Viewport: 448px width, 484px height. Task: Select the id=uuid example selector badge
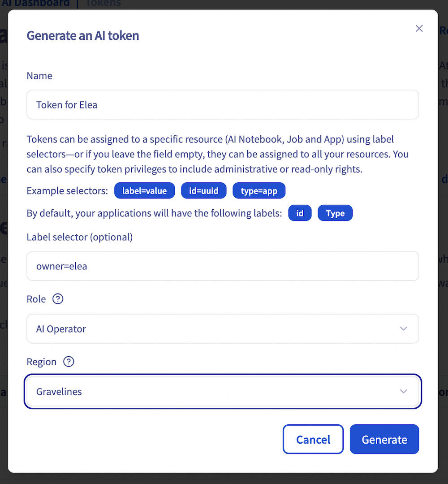pyautogui.click(x=204, y=190)
